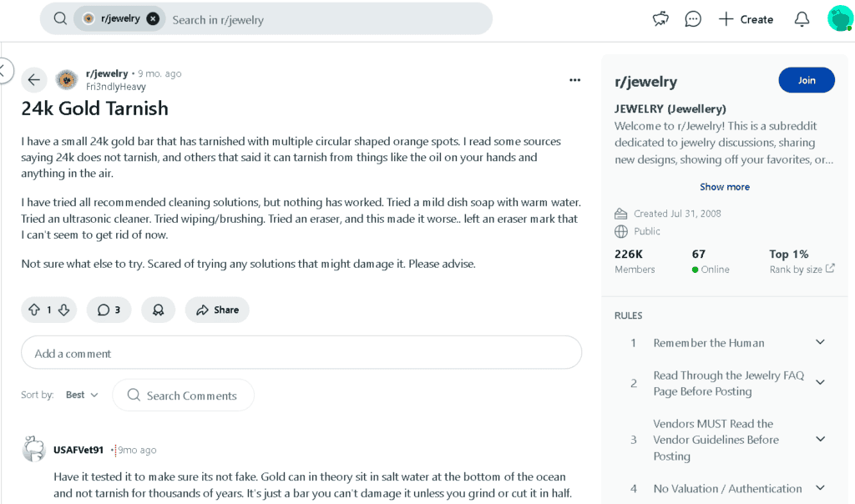Focus the Search Comments box
The width and height of the screenshot is (855, 504).
tap(183, 396)
